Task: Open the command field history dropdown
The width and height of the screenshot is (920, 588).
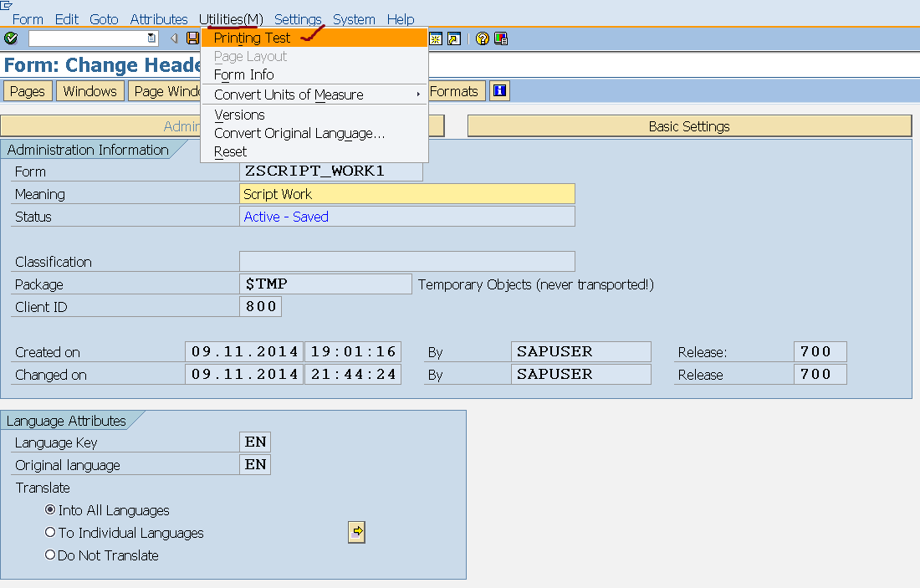Action: pyautogui.click(x=151, y=38)
